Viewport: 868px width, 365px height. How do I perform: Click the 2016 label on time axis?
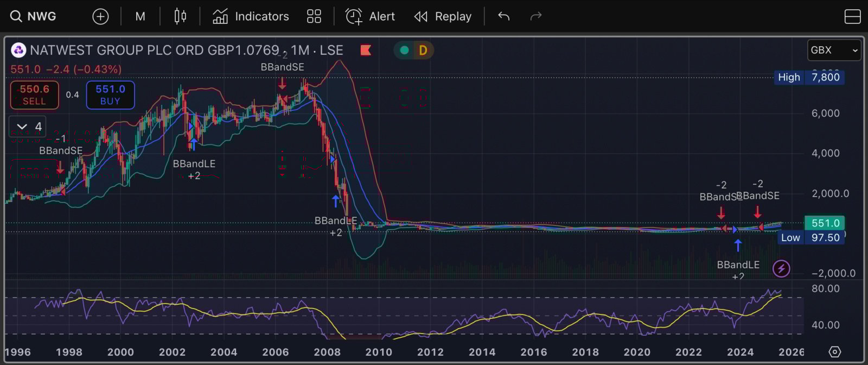pos(534,352)
